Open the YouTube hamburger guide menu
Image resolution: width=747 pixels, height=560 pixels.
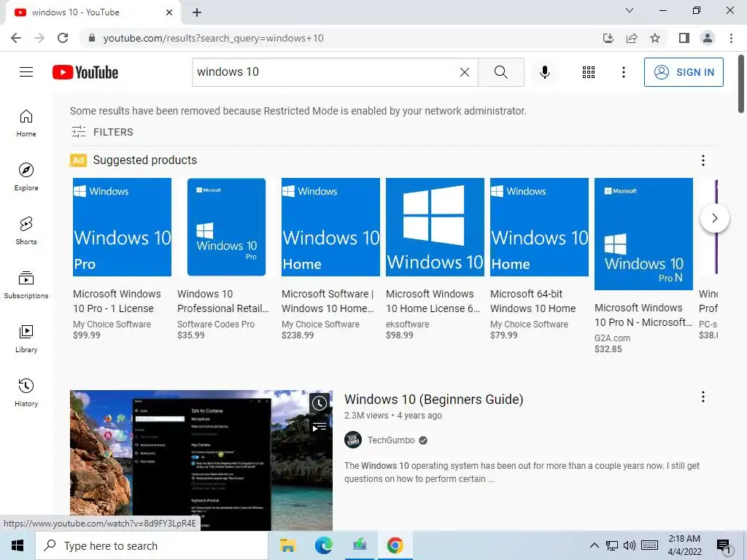click(26, 72)
